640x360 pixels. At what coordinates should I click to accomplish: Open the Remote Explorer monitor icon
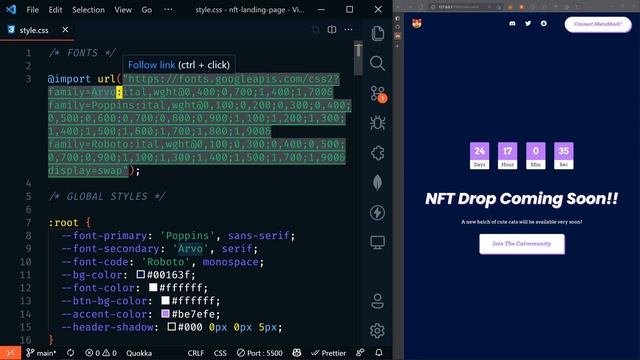(378, 242)
